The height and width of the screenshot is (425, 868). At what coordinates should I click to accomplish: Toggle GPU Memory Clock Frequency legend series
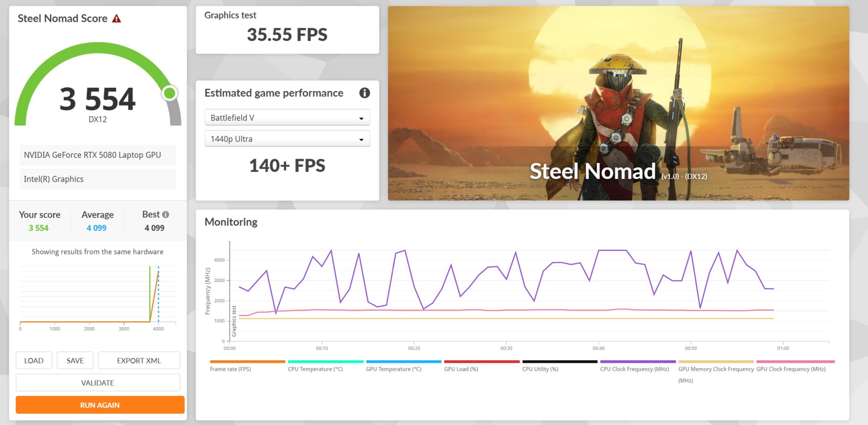(715, 369)
